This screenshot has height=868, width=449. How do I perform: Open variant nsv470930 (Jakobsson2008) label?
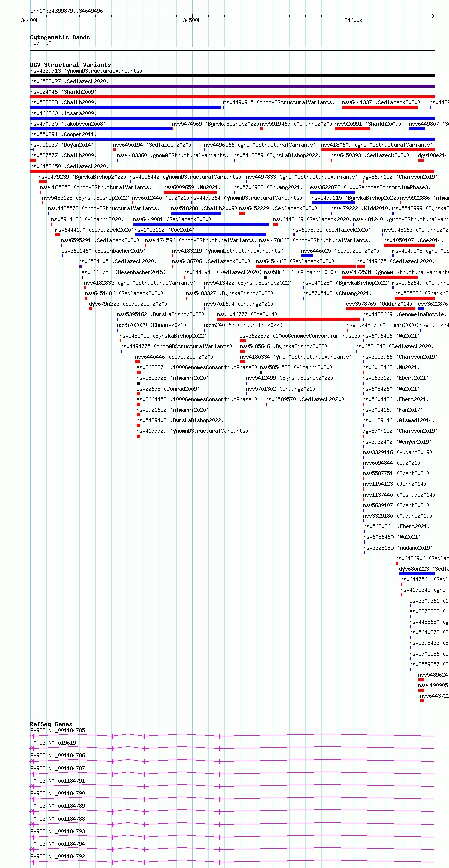tap(68, 124)
